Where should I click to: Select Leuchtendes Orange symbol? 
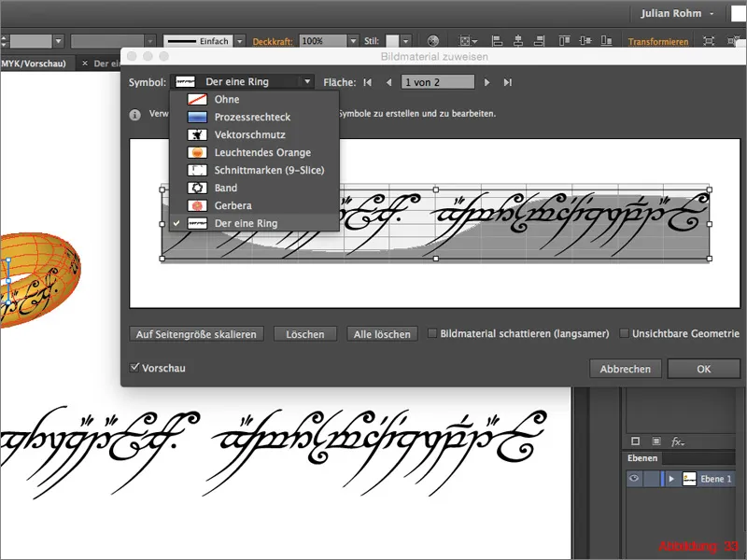[x=254, y=152]
